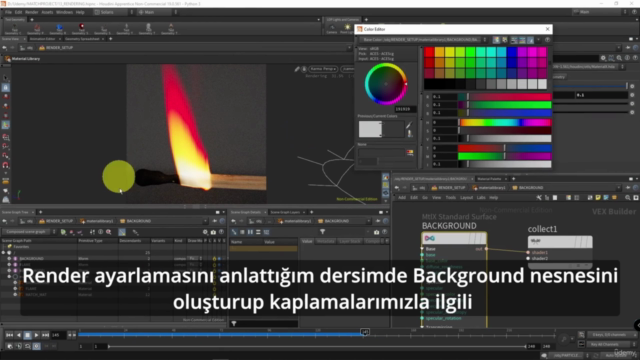This screenshot has width=640, height=360.
Task: Expand the root row in Scene Graph Tree
Action: (4, 253)
